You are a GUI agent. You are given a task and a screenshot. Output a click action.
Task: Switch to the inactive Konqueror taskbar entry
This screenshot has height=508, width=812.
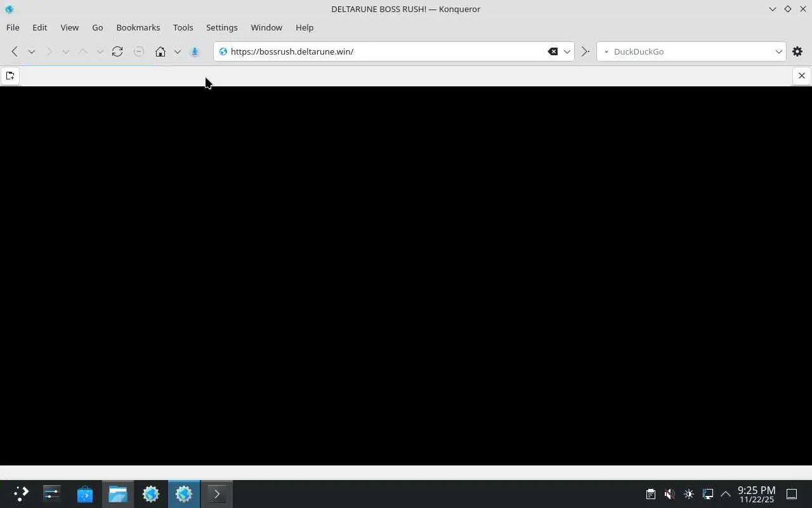point(151,494)
